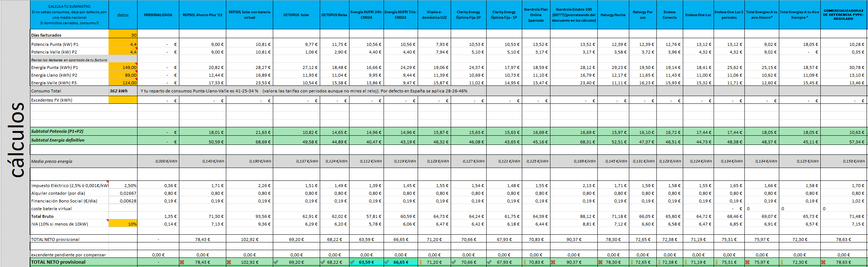Click the 'coste batería virtual' row label
The image size is (868, 267).
coord(51,209)
